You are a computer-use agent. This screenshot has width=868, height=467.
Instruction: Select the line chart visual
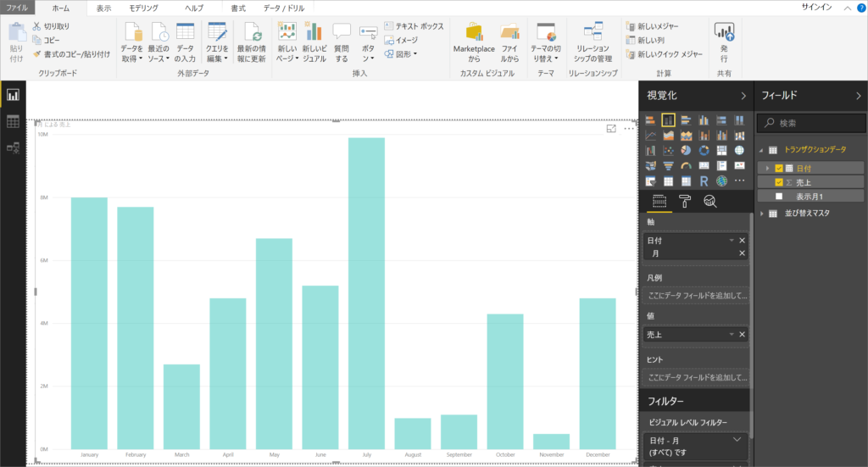[650, 136]
